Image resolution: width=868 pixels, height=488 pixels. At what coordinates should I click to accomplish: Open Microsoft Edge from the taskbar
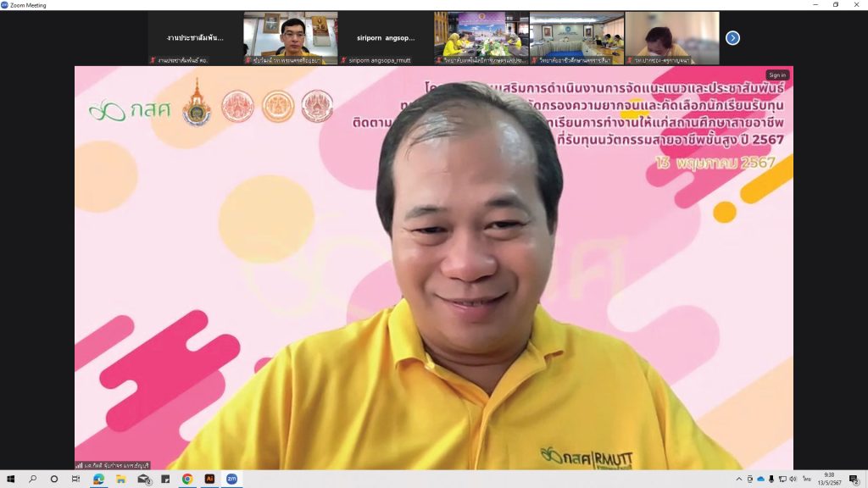(x=98, y=480)
